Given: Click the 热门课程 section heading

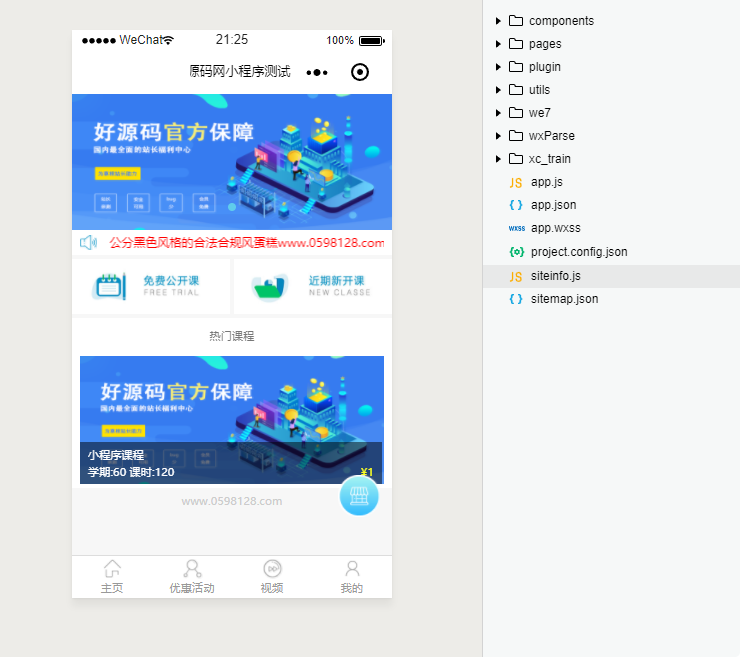Looking at the screenshot, I should 232,336.
